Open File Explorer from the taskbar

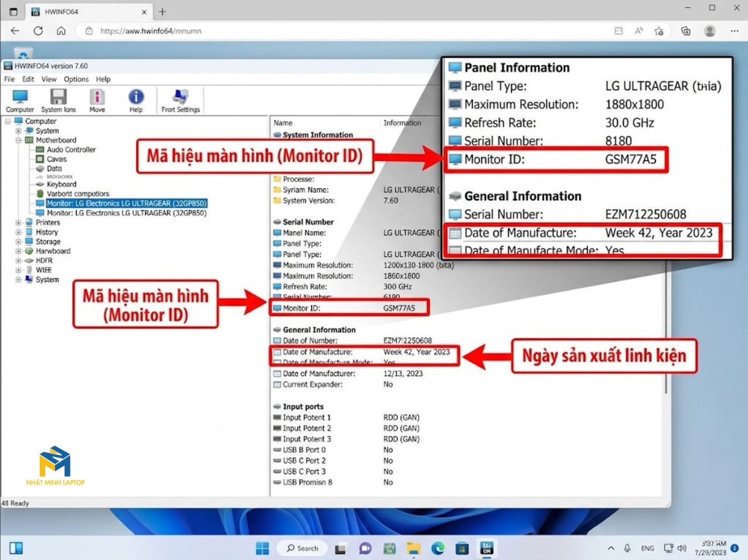click(x=414, y=549)
